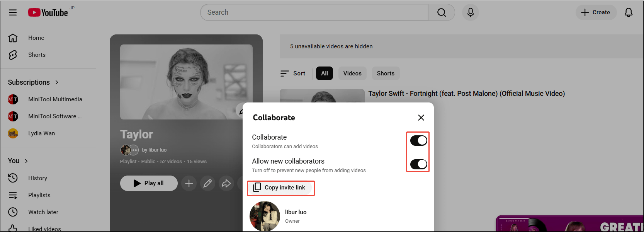This screenshot has height=232, width=644.
Task: Open the Playlists icon in sidebar
Action: (13, 195)
